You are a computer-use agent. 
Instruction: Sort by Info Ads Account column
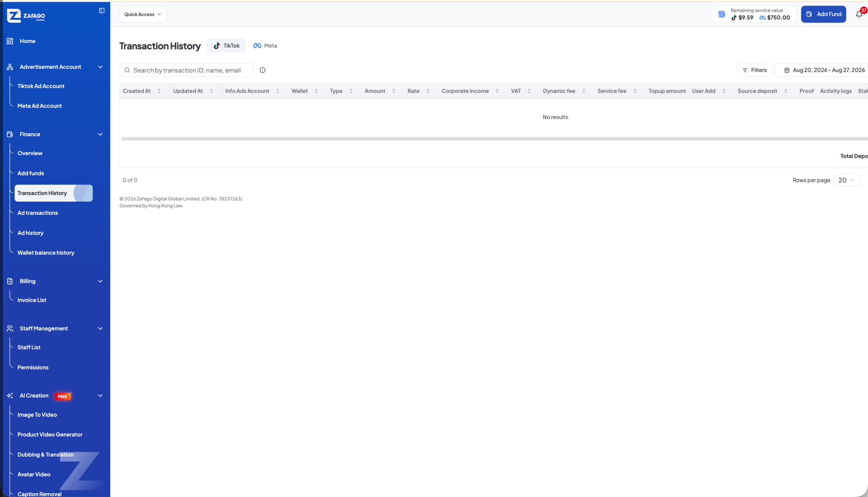coord(278,91)
